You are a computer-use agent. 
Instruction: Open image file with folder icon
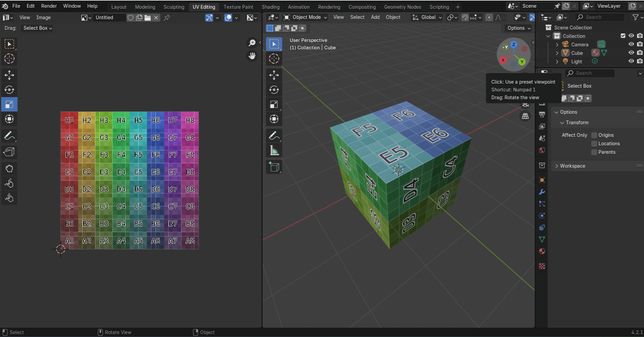click(147, 18)
